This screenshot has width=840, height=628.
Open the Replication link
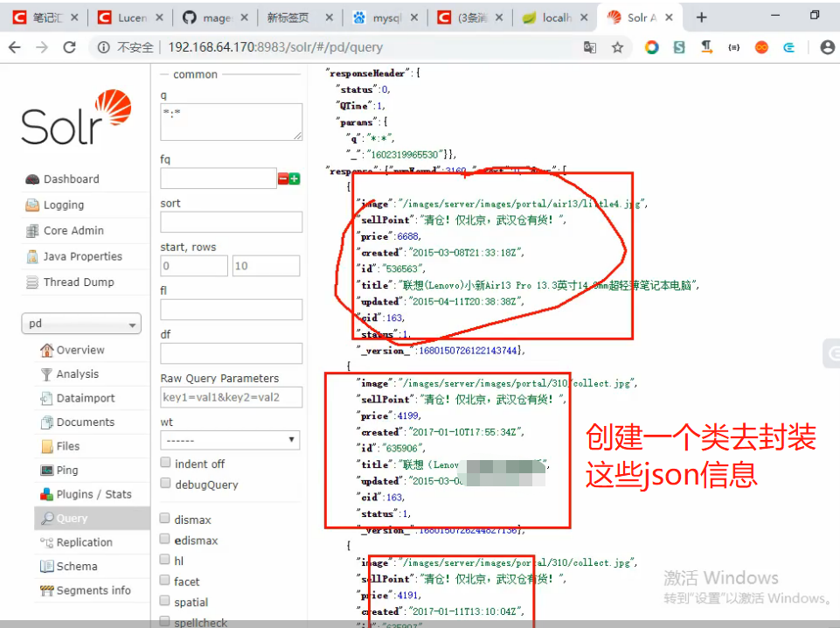tap(85, 542)
